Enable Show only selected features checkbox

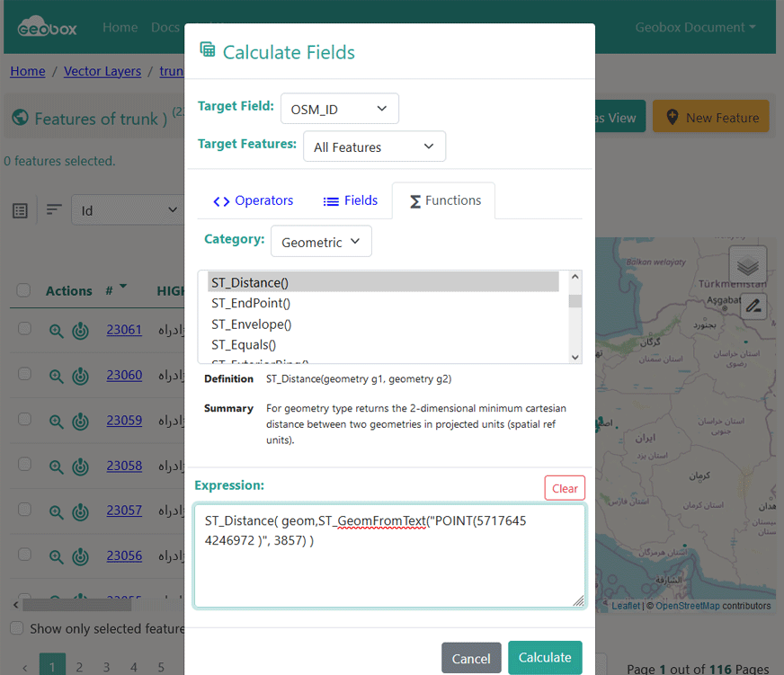pyautogui.click(x=16, y=628)
